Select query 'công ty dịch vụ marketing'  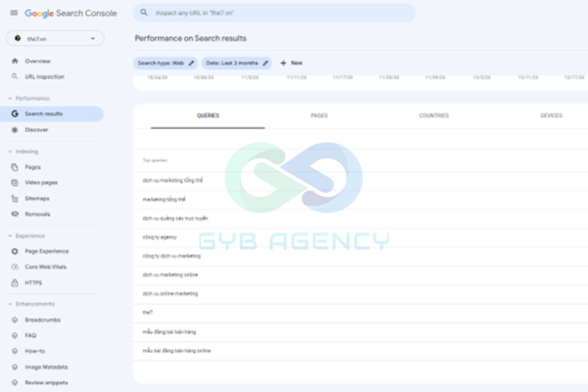point(171,256)
